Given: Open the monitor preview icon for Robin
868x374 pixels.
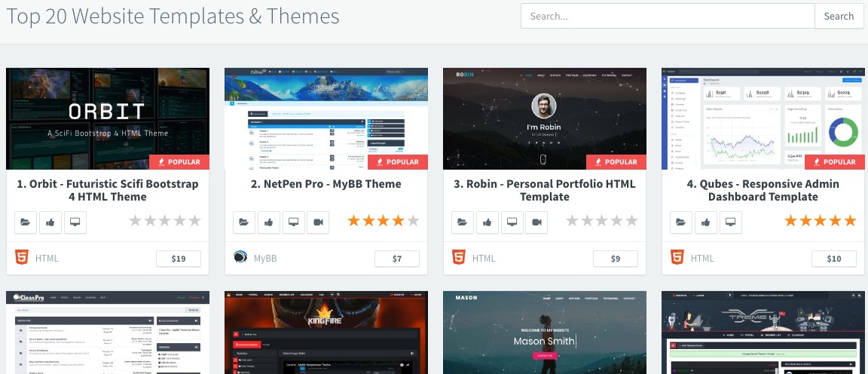Looking at the screenshot, I should tap(512, 222).
